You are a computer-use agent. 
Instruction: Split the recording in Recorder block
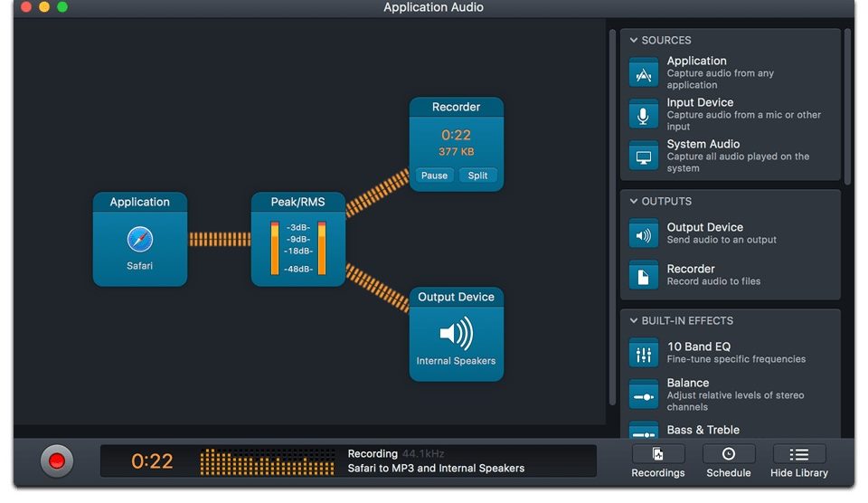point(477,176)
